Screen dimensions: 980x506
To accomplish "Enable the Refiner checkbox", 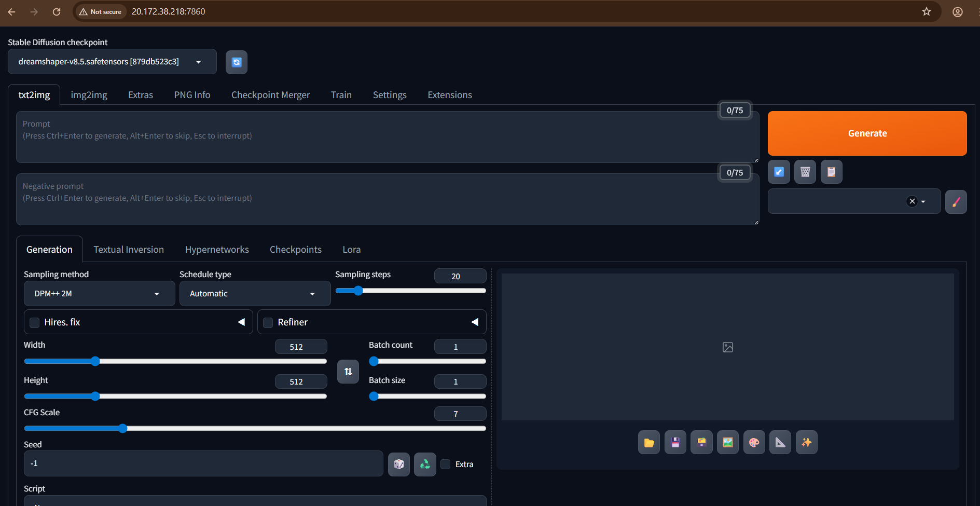I will pyautogui.click(x=268, y=322).
